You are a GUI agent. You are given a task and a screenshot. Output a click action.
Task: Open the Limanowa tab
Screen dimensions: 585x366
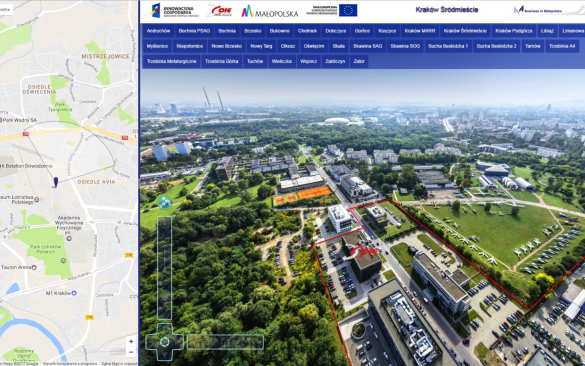[573, 31]
